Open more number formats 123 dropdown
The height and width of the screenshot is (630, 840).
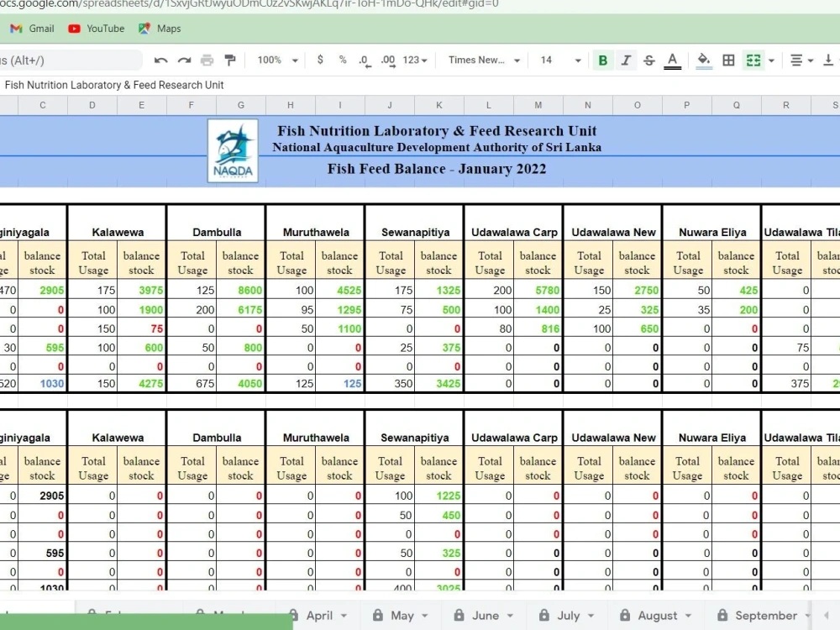tap(415, 60)
